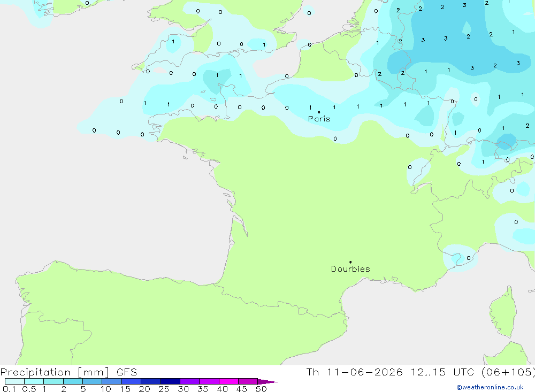Click the 10 legend scale value
This screenshot has width=535, height=392.
106,389
